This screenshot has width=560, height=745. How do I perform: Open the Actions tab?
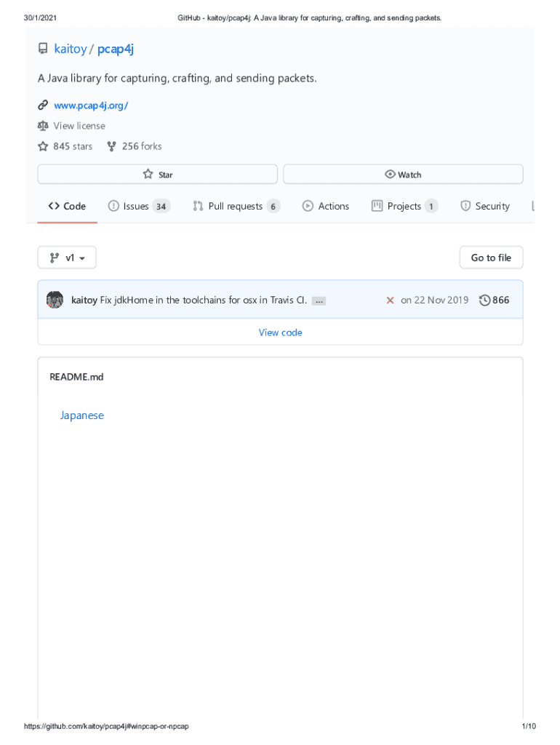click(x=326, y=207)
